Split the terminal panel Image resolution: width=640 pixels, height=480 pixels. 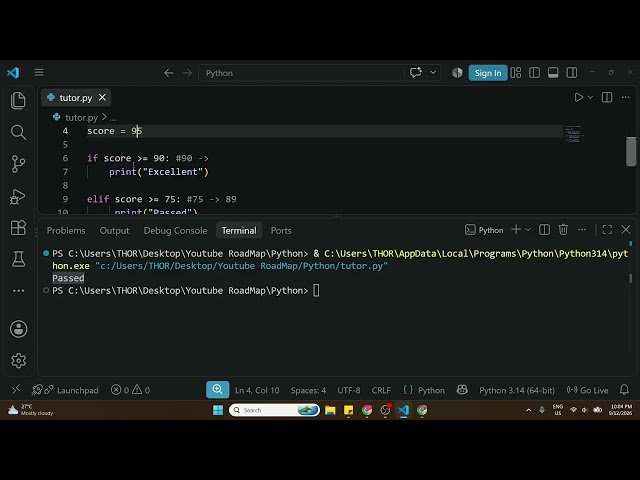tap(544, 230)
